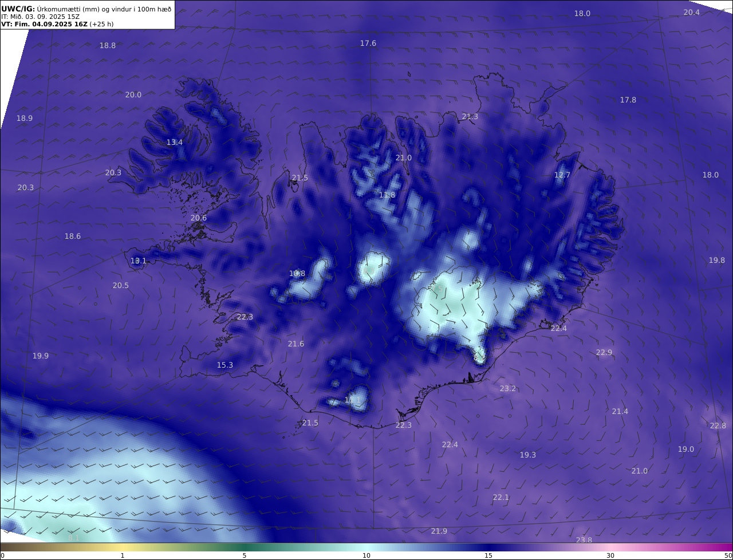Click the 20.0 value label
This screenshot has height=560, width=733.
coord(133,94)
